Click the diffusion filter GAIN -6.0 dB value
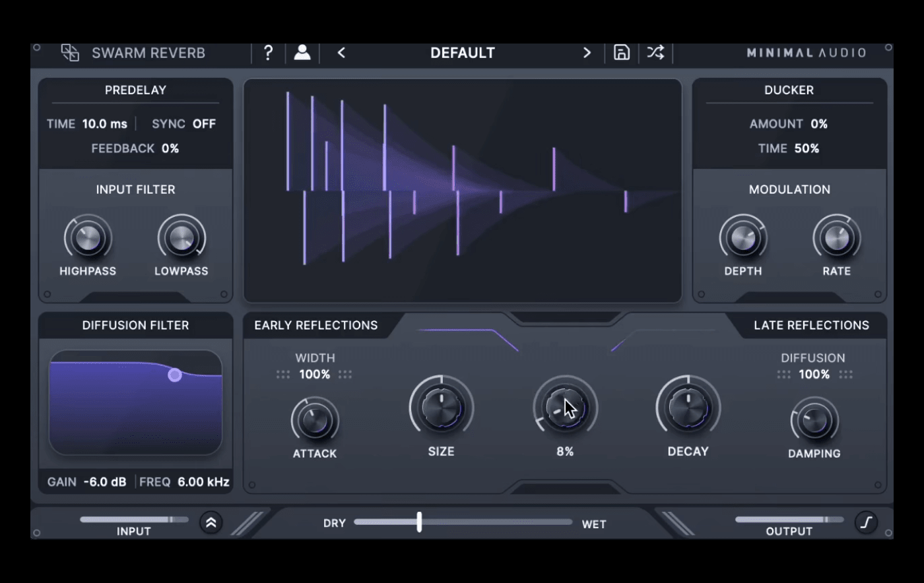The height and width of the screenshot is (583, 924). [x=105, y=482]
